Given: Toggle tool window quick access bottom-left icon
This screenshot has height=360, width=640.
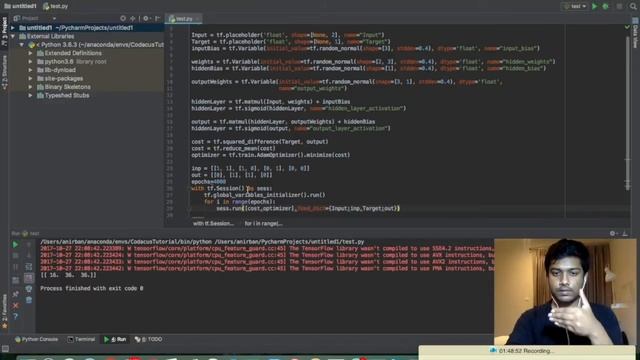Looking at the screenshot, I should [5, 349].
